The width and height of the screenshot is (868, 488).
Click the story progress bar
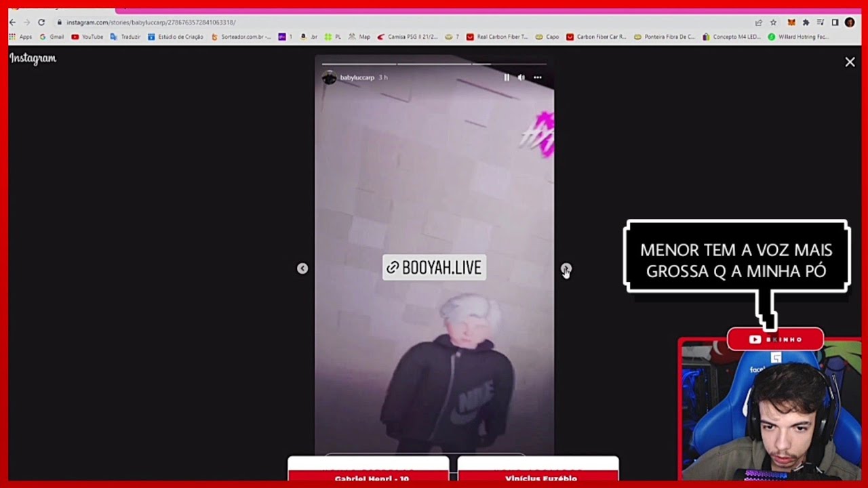coord(434,64)
